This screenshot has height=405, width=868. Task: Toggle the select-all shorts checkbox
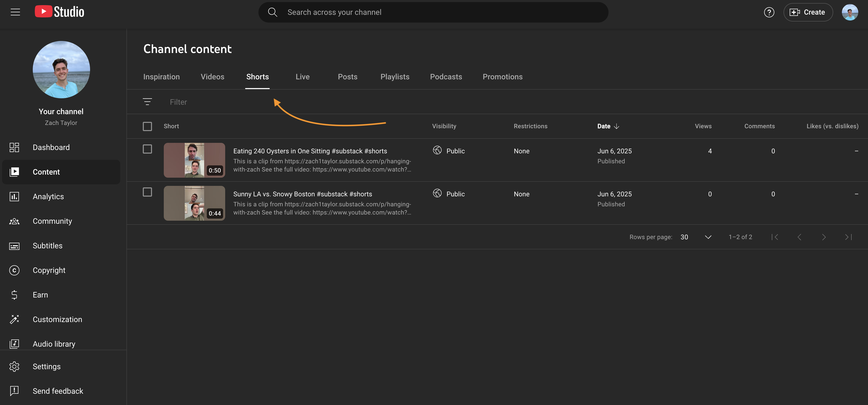147,126
